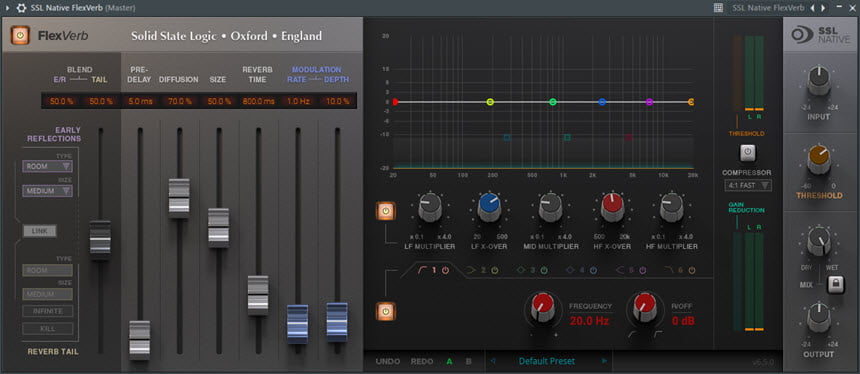Click the Modulation Rate blue fader

coord(297,324)
